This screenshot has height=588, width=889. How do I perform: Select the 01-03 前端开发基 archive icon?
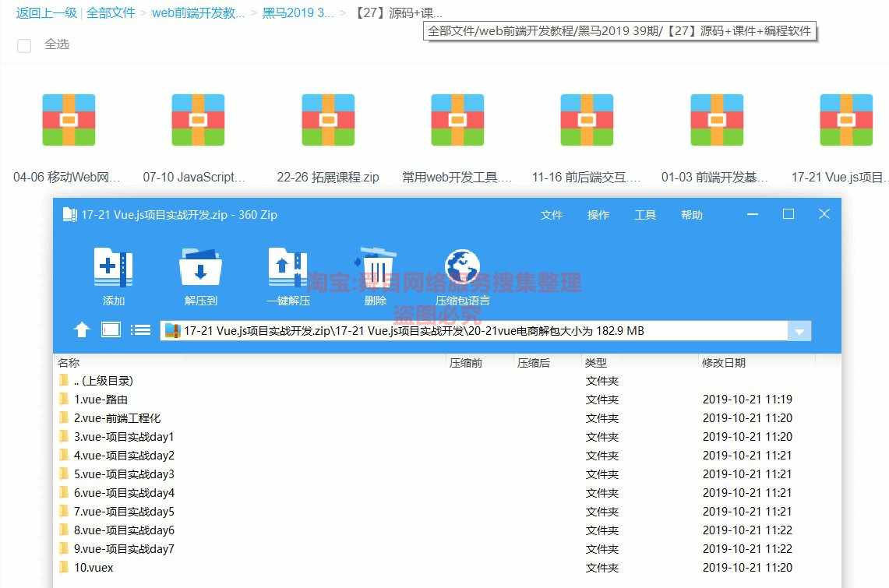(x=717, y=120)
